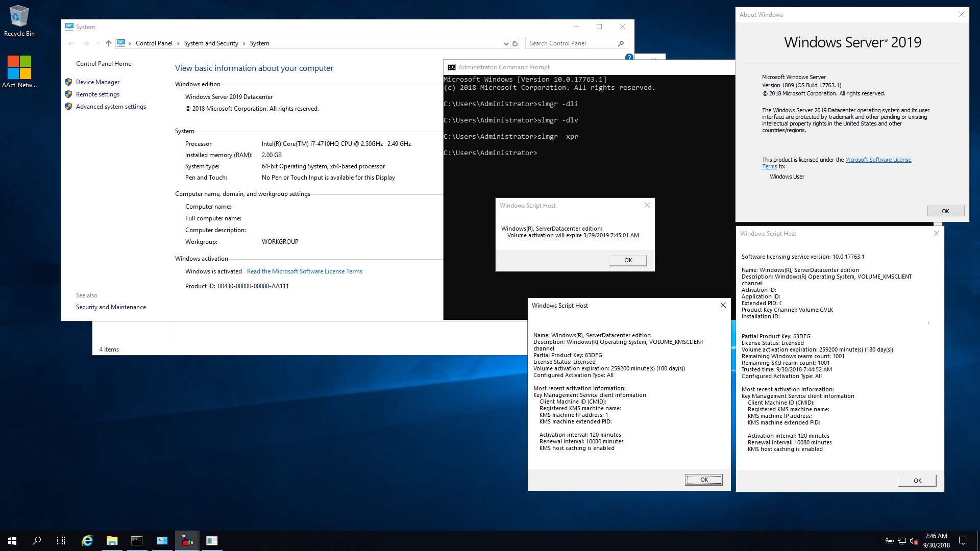980x551 pixels.
Task: Open Device Manager
Action: pos(97,82)
